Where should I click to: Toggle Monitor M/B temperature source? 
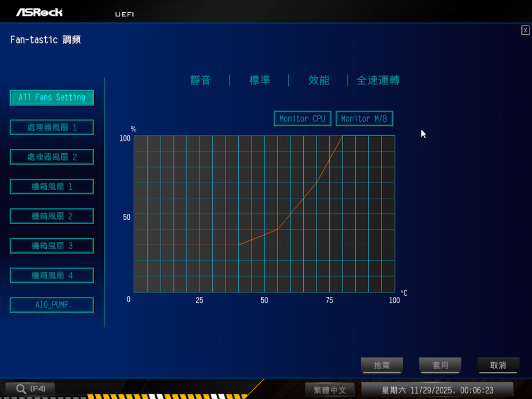tap(364, 119)
